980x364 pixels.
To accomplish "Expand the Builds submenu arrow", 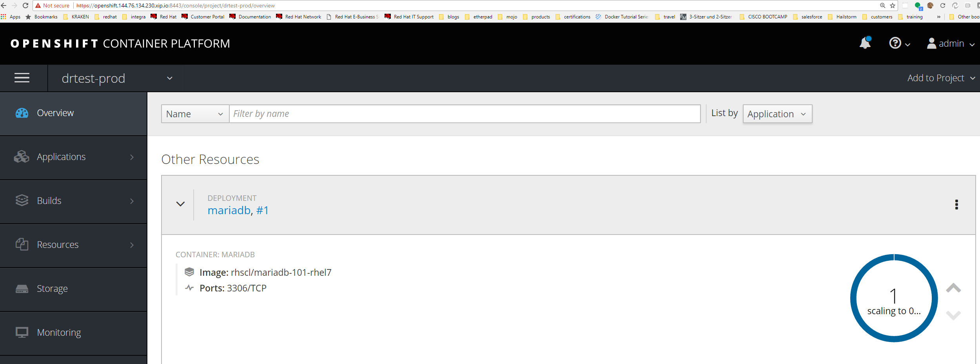I will (x=132, y=201).
